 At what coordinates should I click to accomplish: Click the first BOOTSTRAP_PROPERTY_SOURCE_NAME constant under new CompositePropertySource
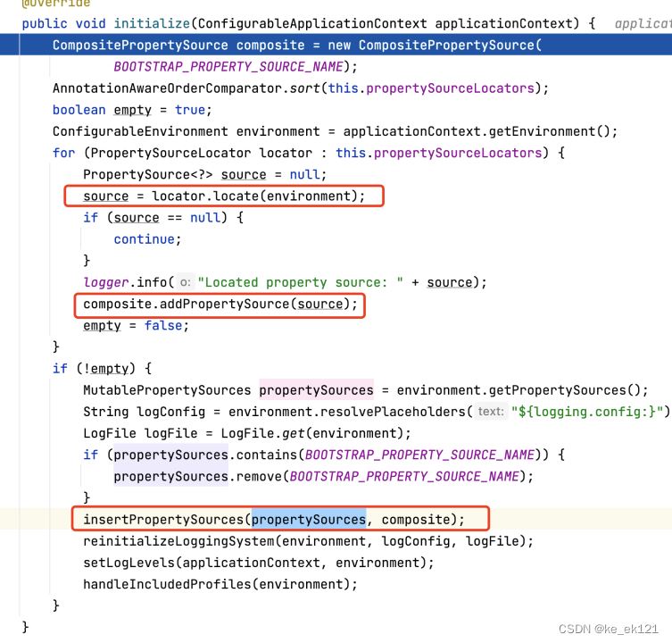click(228, 67)
